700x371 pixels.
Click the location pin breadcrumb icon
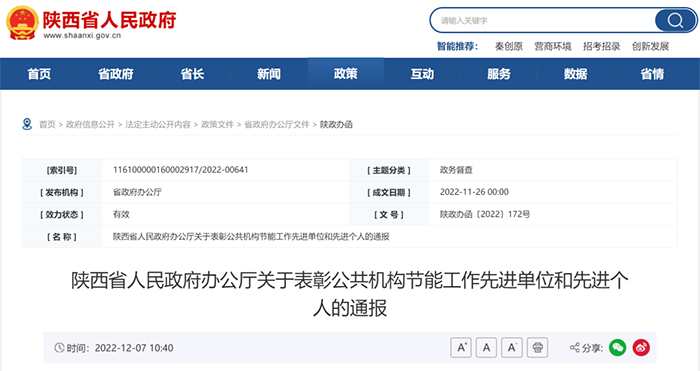click(x=27, y=124)
